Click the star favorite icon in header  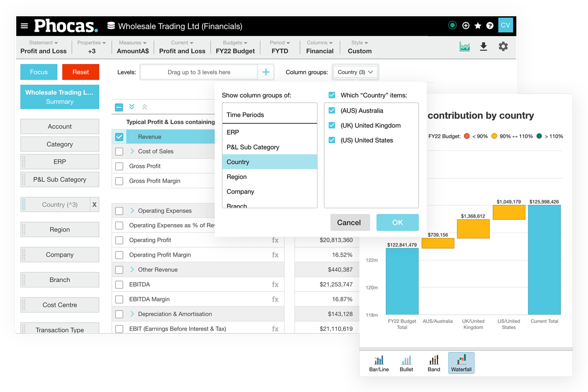pyautogui.click(x=478, y=25)
